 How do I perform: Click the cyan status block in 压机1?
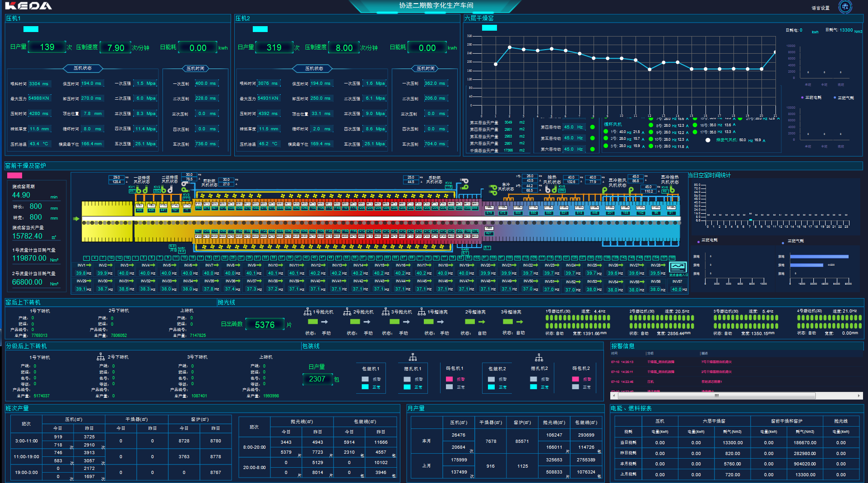click(31, 29)
